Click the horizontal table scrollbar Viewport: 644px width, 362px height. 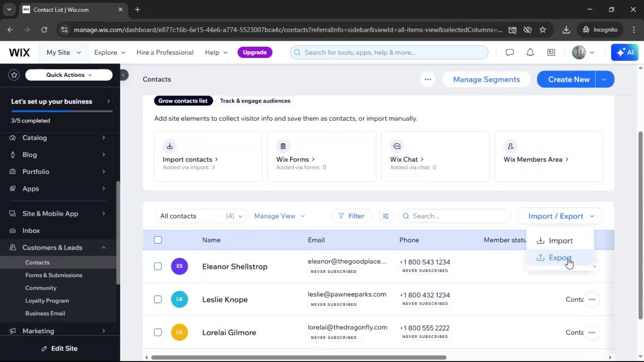(299, 358)
